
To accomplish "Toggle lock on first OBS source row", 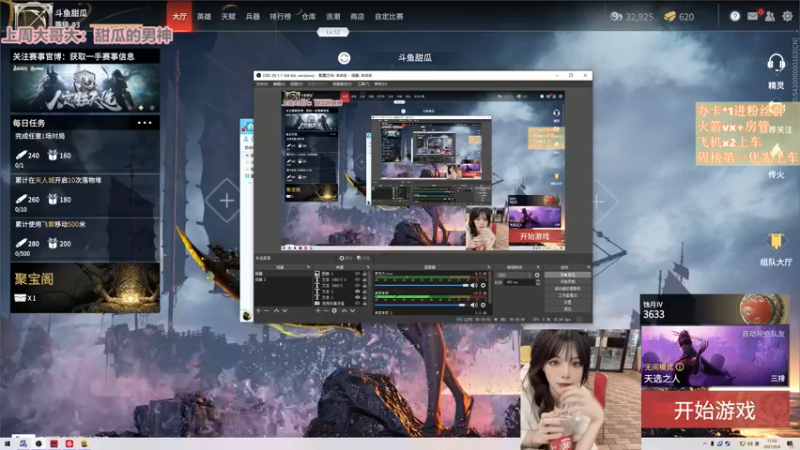I will coord(365,274).
